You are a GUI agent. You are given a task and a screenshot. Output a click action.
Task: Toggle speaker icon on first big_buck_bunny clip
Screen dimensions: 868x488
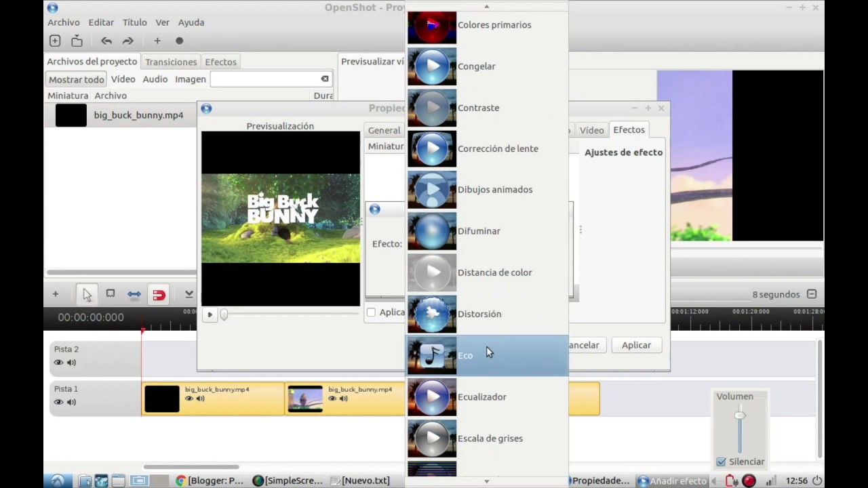[201, 399]
